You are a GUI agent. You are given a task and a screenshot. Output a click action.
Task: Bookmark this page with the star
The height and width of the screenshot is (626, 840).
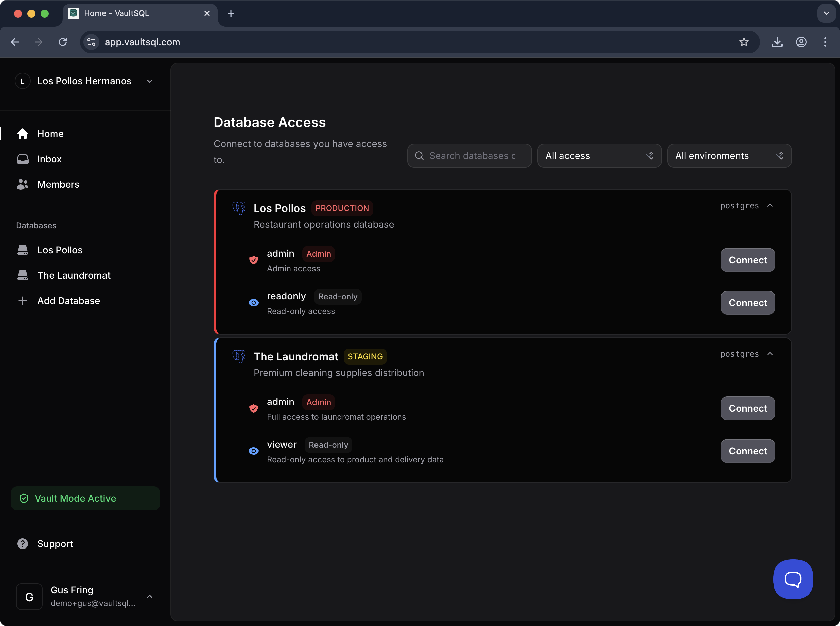[744, 42]
